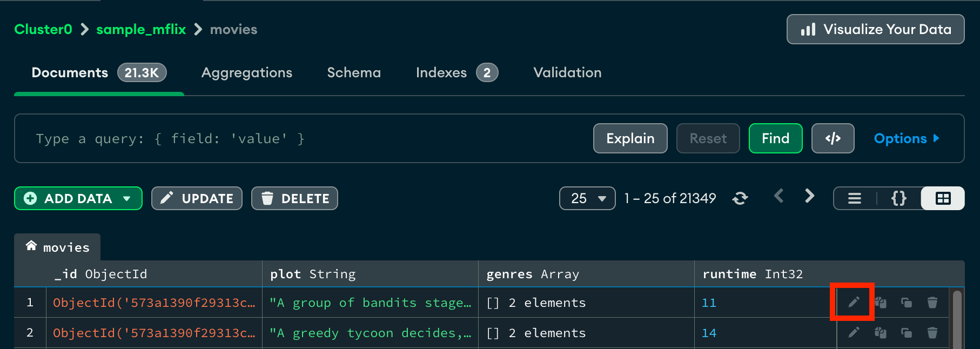Delete the first document using trash icon

932,303
